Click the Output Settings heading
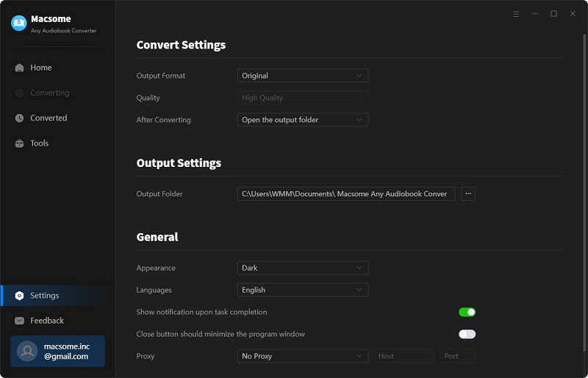 pyautogui.click(x=179, y=163)
